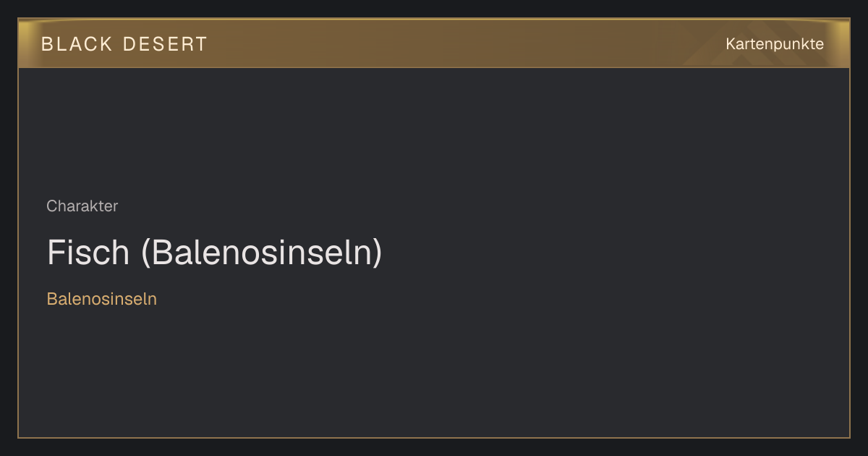
Task: Click the gold line beneath the header bar
Action: click(434, 67)
